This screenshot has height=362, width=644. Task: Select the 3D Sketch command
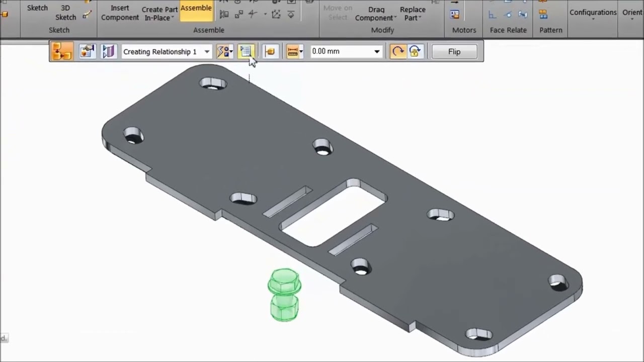click(65, 13)
